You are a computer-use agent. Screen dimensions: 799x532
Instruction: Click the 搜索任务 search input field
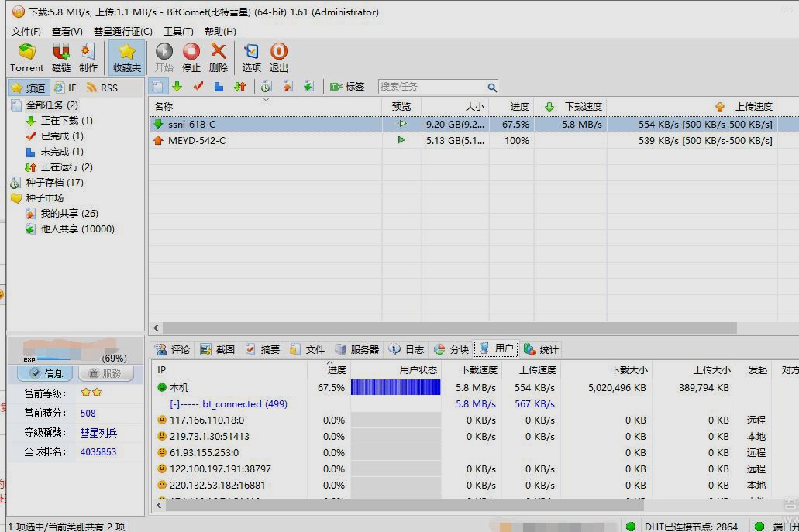[432, 87]
